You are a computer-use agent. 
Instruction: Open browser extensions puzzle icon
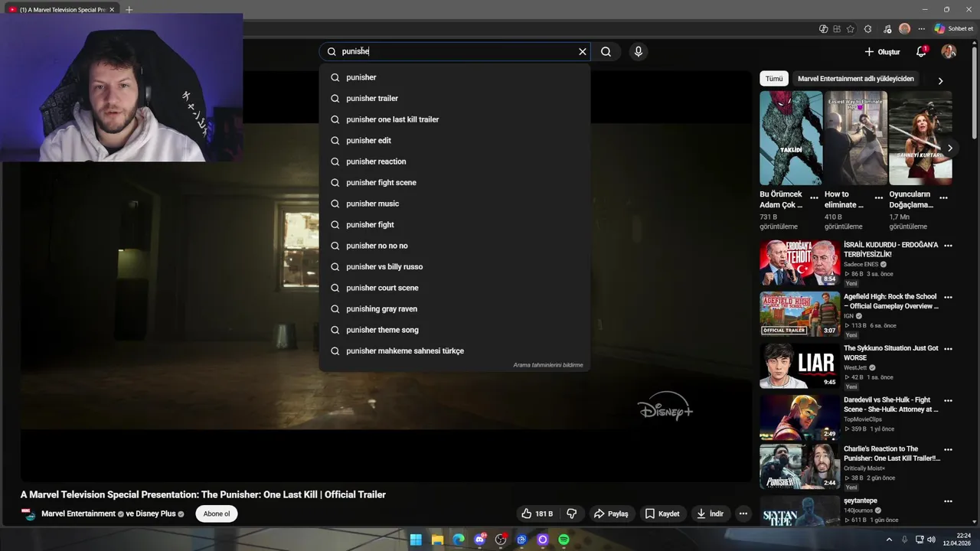pos(867,29)
